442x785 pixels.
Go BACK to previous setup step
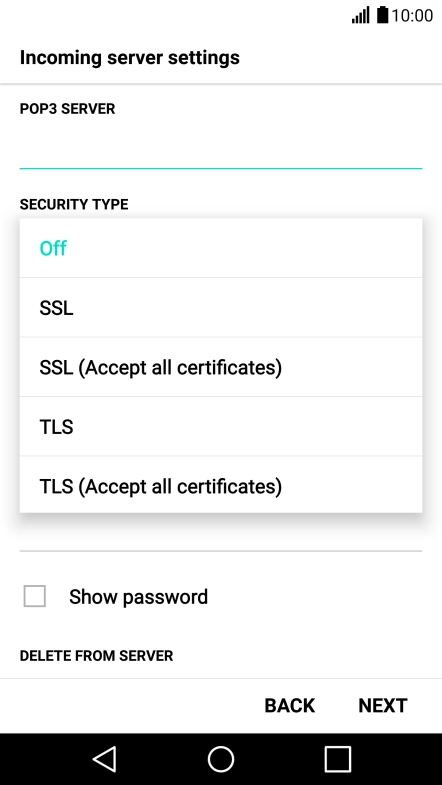(289, 705)
